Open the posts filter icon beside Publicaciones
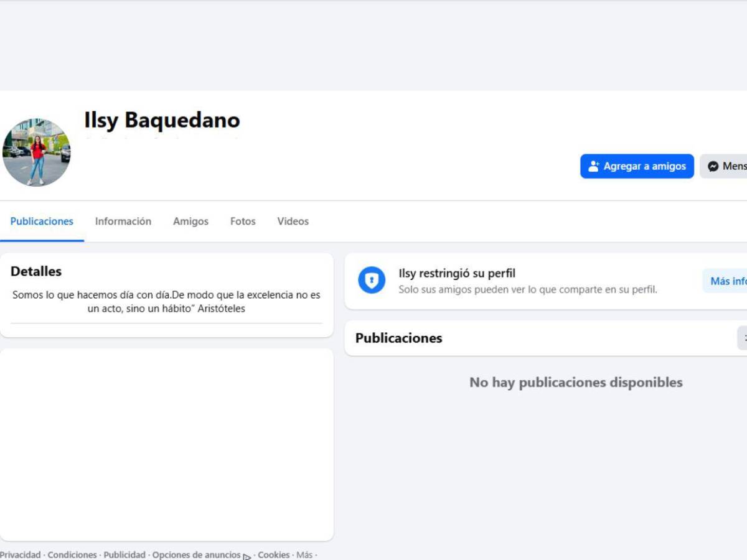 click(743, 338)
